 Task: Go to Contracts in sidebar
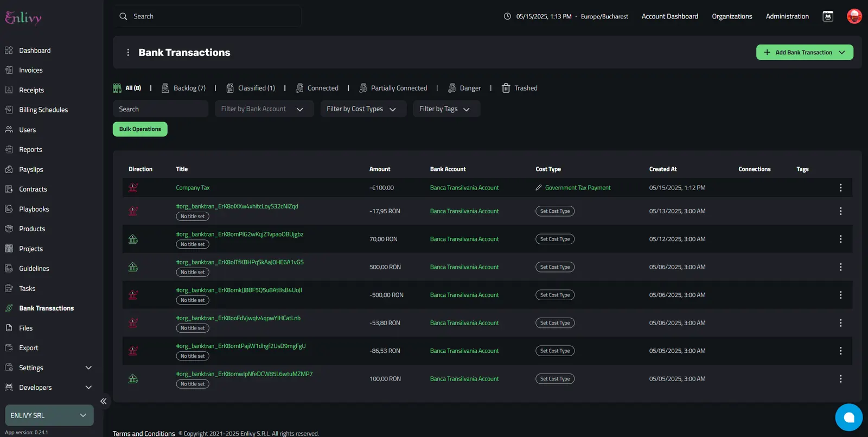pyautogui.click(x=33, y=189)
